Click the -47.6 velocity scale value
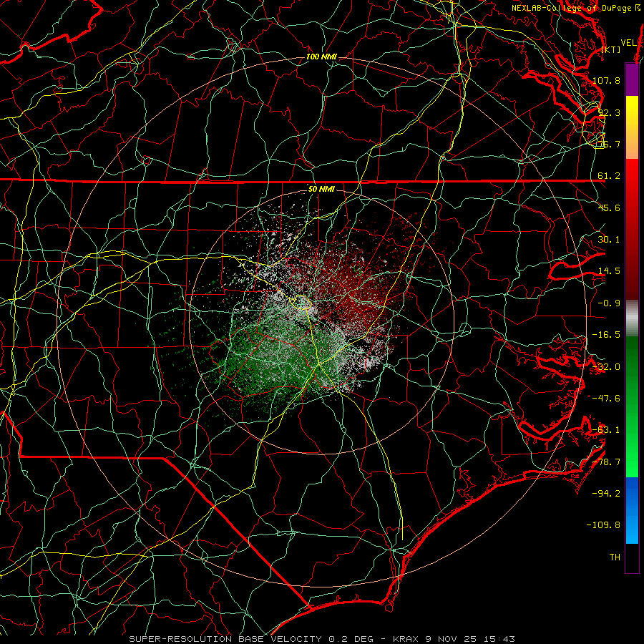 tap(607, 399)
